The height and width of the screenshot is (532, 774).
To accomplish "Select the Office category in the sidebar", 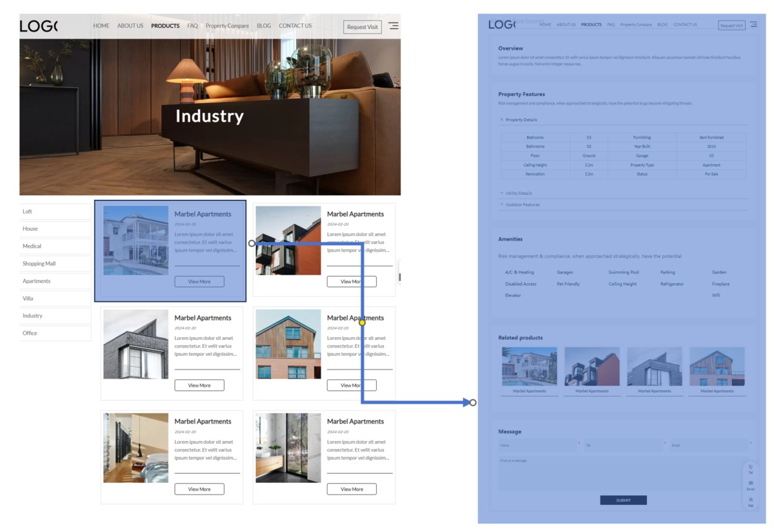I will click(x=55, y=333).
